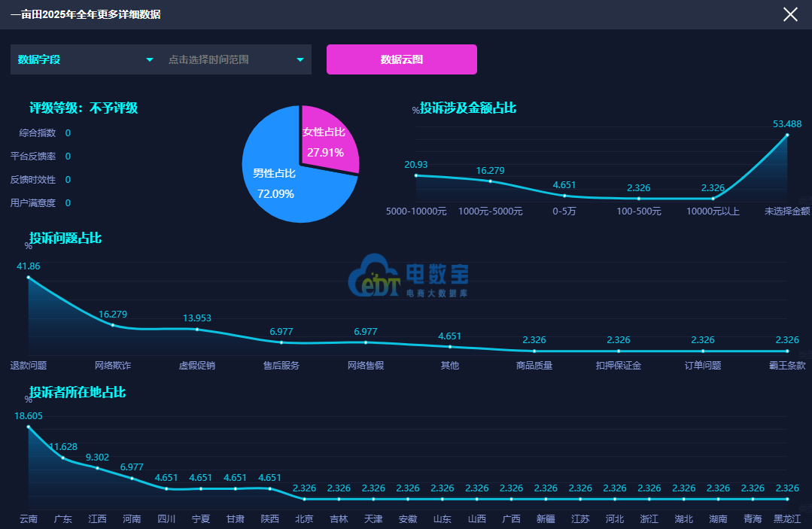812x529 pixels.
Task: Click the 数据云图 button
Action: [x=401, y=59]
